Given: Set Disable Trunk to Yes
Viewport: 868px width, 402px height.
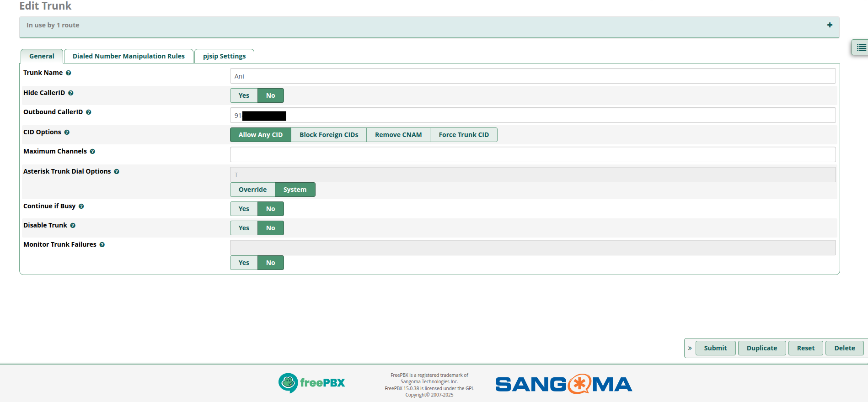Looking at the screenshot, I should click(244, 228).
